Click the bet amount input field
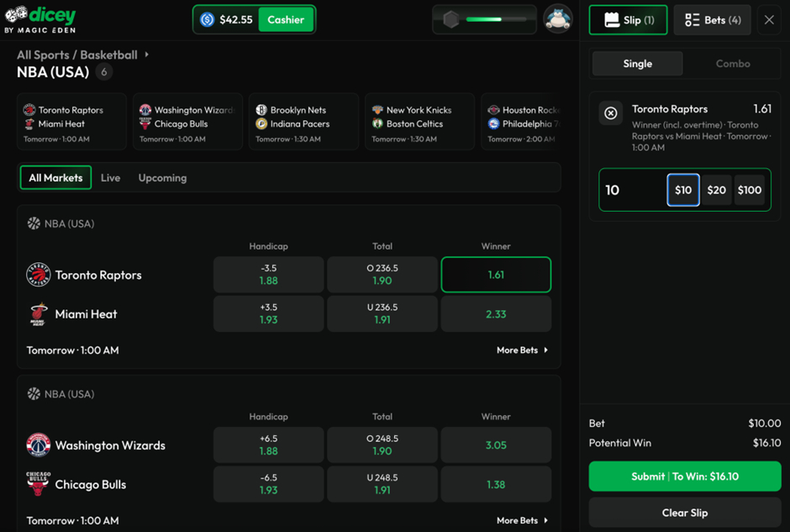Viewport: 790px width, 532px height. [632, 190]
